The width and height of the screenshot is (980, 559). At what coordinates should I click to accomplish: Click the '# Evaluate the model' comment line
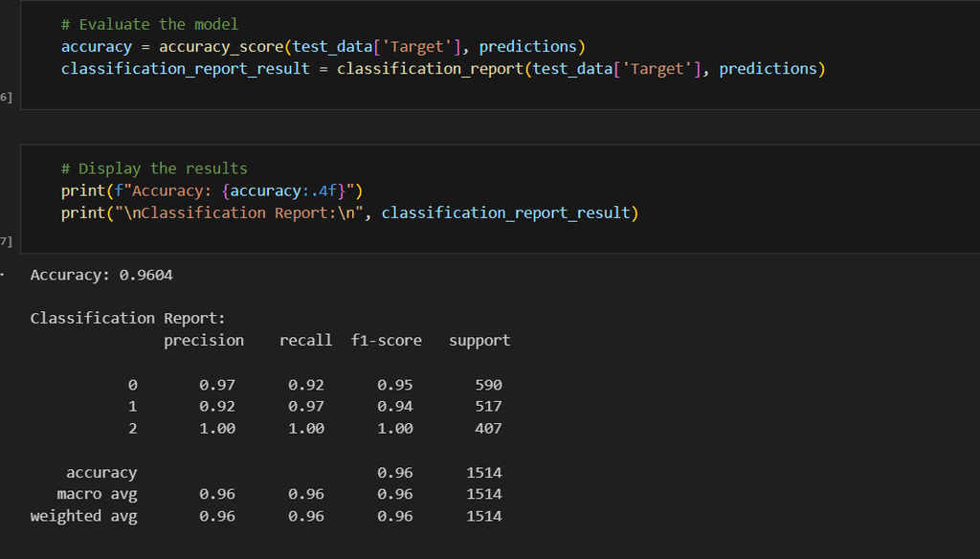click(149, 24)
